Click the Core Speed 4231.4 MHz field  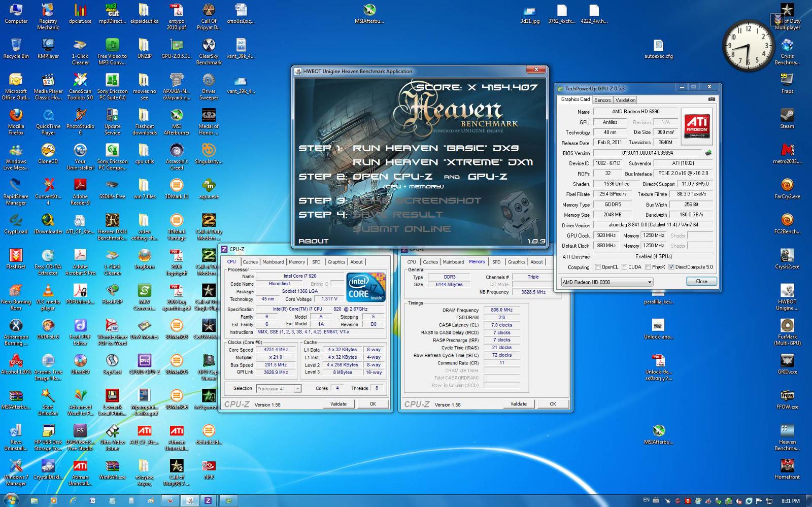(x=276, y=350)
